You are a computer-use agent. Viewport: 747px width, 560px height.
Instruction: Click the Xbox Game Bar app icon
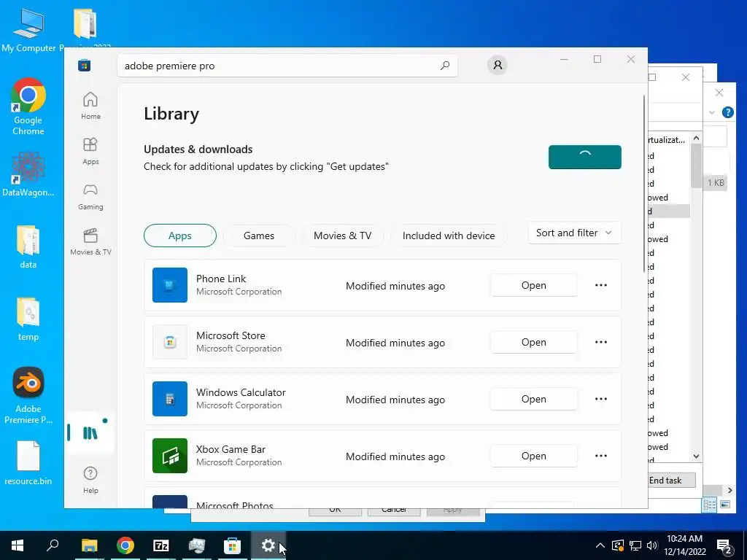[x=169, y=456]
